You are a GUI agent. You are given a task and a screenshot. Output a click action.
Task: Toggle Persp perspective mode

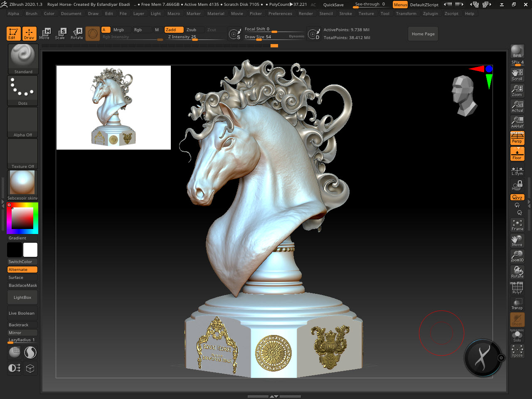tap(517, 138)
